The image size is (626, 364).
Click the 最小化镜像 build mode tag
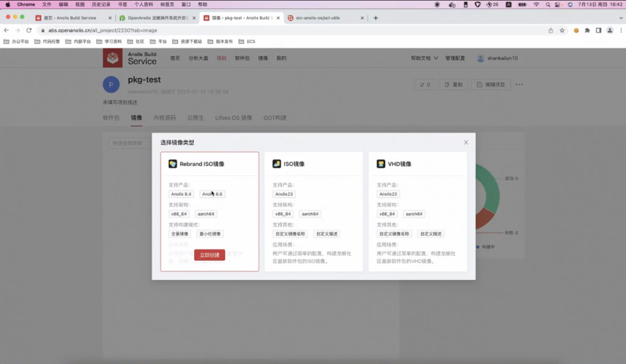(210, 234)
